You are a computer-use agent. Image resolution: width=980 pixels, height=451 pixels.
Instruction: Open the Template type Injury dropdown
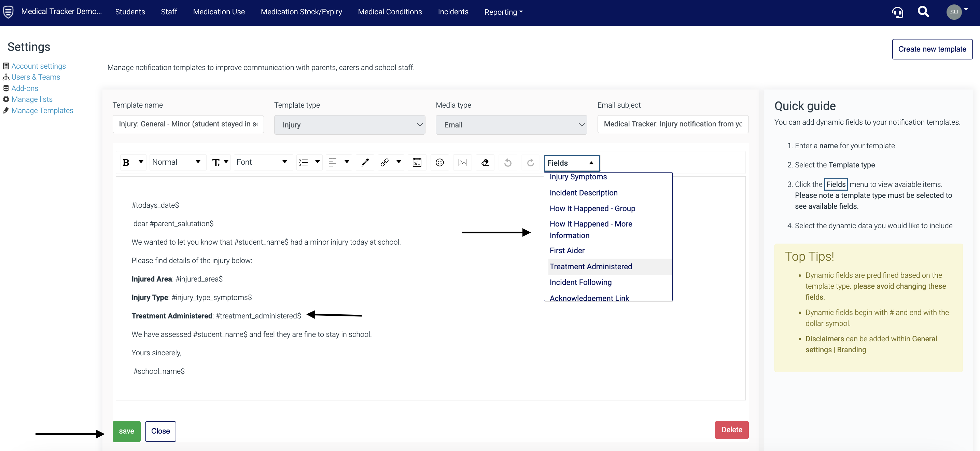click(x=350, y=124)
